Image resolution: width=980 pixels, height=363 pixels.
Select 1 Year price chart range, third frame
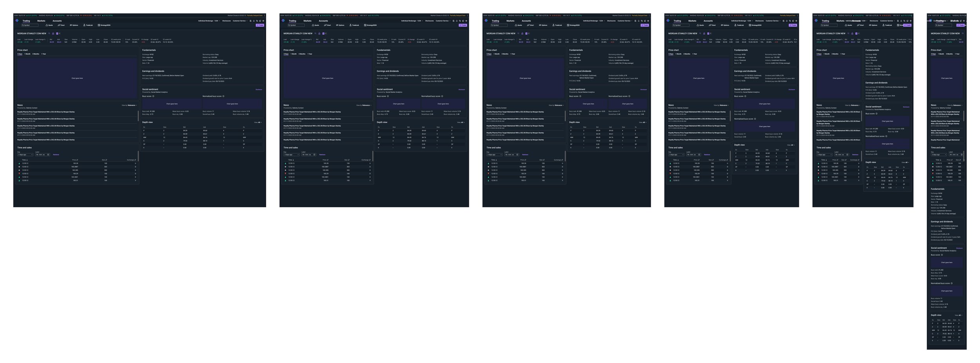[x=513, y=54]
